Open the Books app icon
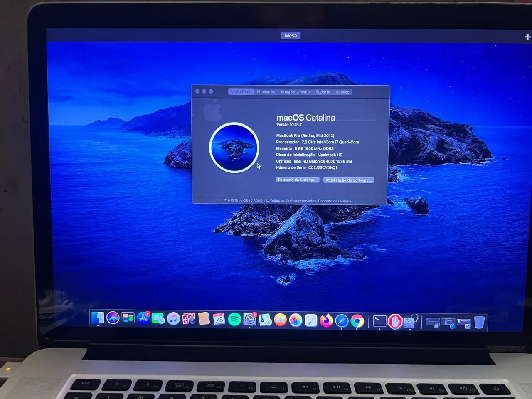 [280, 320]
